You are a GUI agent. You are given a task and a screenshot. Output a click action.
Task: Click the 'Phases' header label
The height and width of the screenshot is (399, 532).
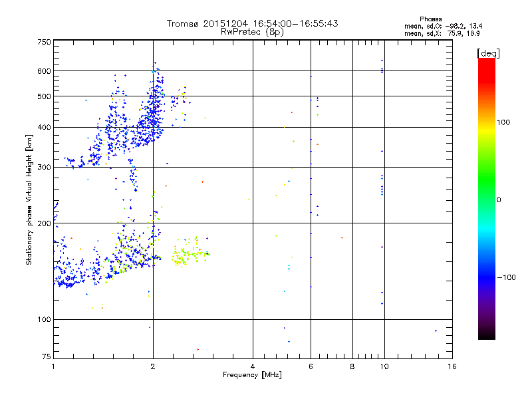coord(430,19)
